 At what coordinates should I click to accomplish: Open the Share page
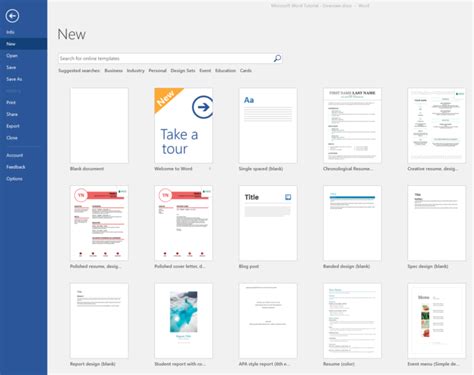(x=12, y=114)
